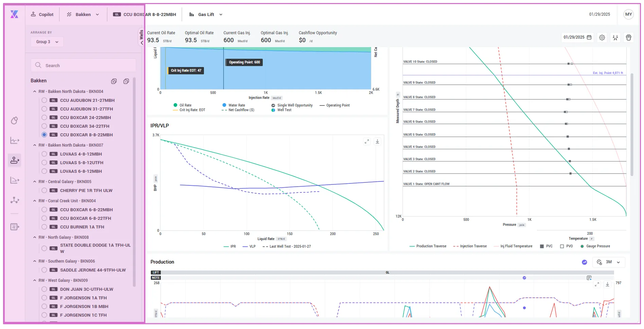The image size is (644, 329).
Task: Toggle Water Rate legend entry
Action: pos(234,105)
